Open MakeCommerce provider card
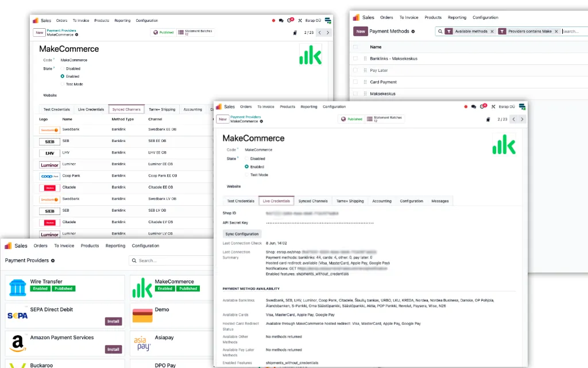Image resolution: width=588 pixels, height=368 pixels. [x=171, y=287]
